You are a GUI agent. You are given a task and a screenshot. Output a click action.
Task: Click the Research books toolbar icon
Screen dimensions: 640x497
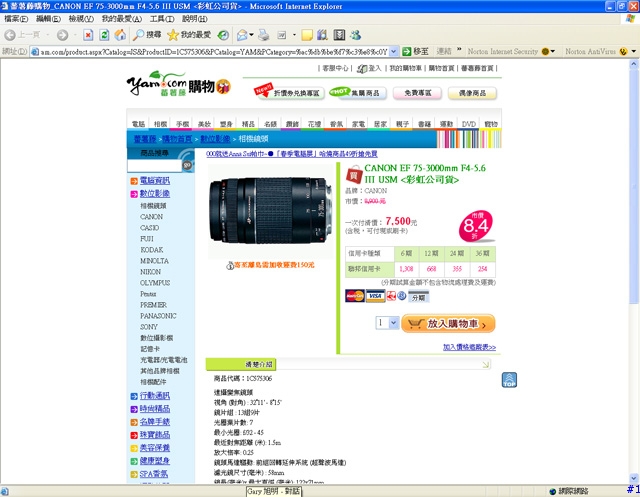(x=322, y=35)
